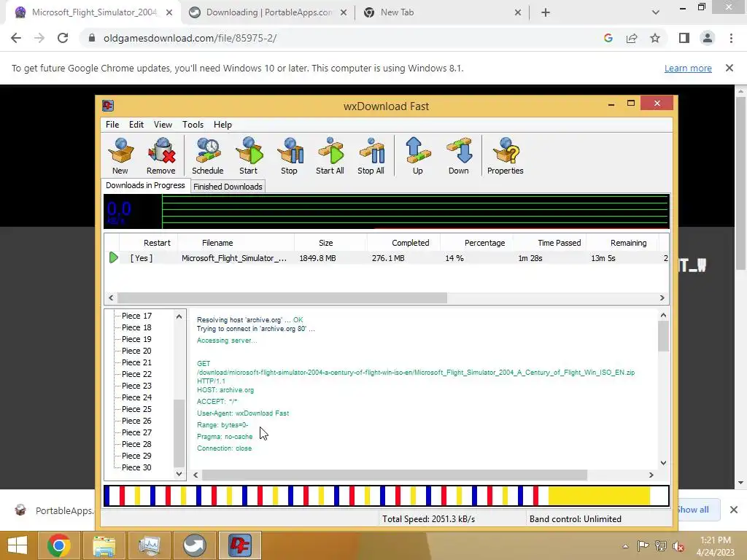Click Total Speed status bar entry
The height and width of the screenshot is (560, 747).
[x=428, y=519]
